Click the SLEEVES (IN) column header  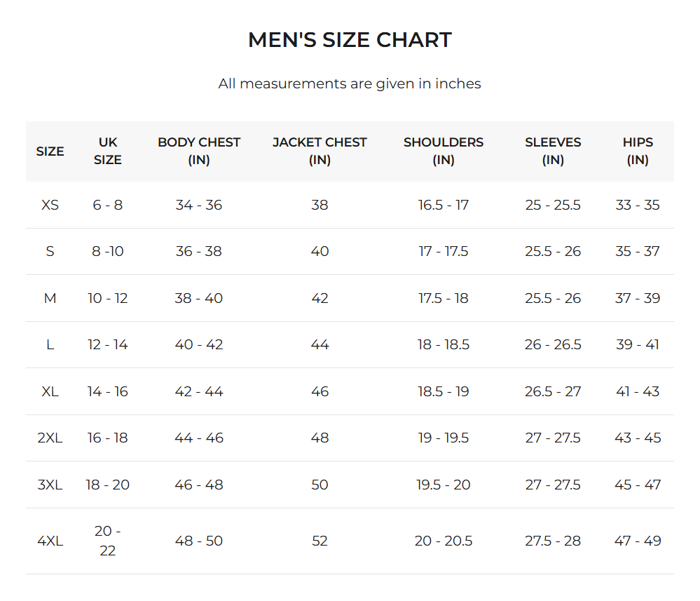553,151
